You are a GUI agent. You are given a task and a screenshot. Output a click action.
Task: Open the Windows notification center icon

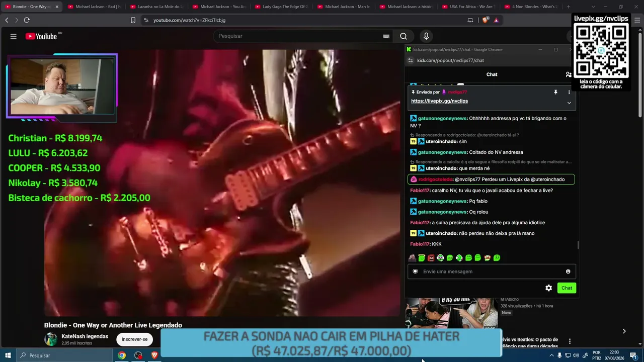click(633, 355)
